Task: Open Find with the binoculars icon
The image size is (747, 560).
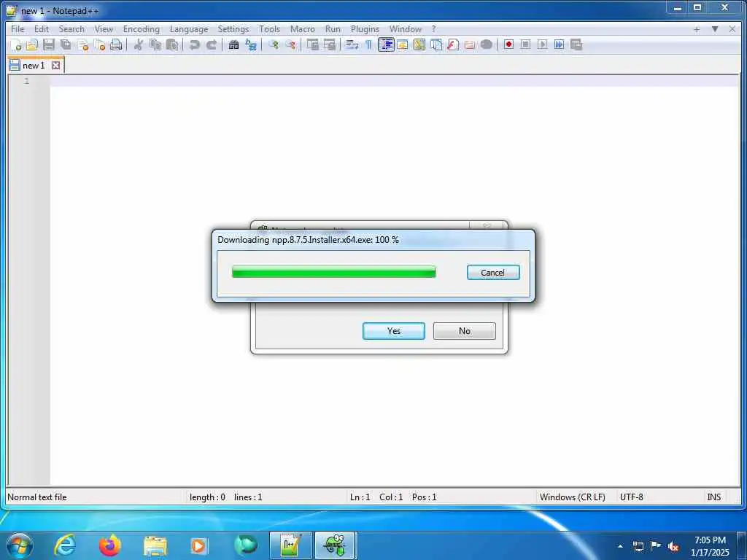Action: pos(233,44)
